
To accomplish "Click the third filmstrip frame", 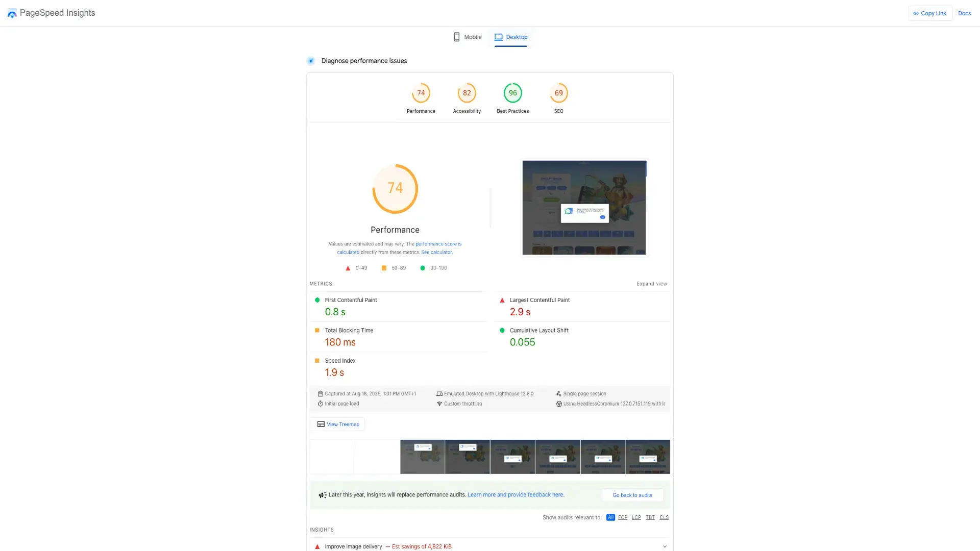I will [423, 457].
